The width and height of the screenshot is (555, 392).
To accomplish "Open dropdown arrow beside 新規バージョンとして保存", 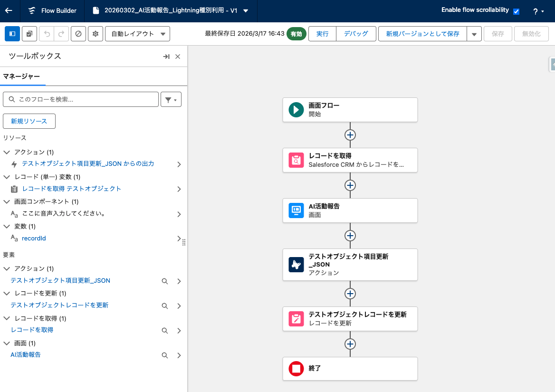I will click(x=474, y=34).
